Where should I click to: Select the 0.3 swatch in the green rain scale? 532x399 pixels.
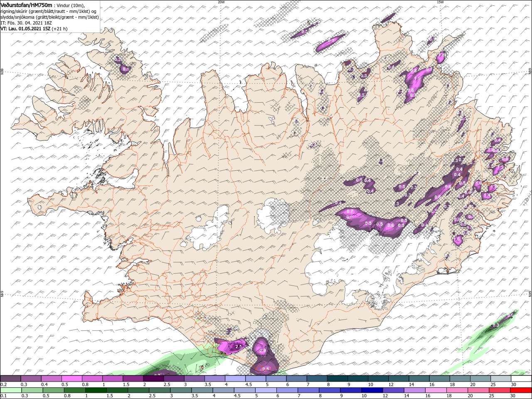(32, 390)
